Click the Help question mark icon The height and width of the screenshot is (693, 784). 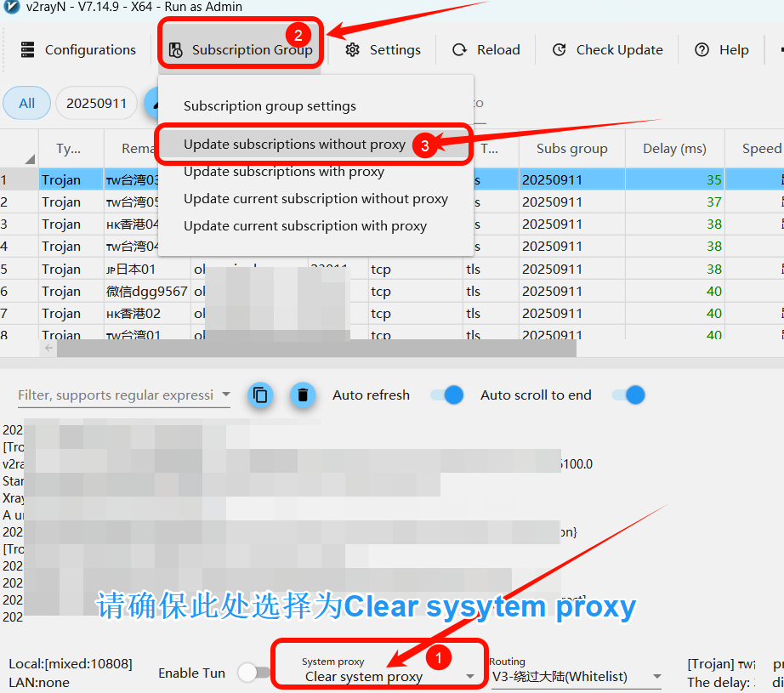tap(702, 50)
